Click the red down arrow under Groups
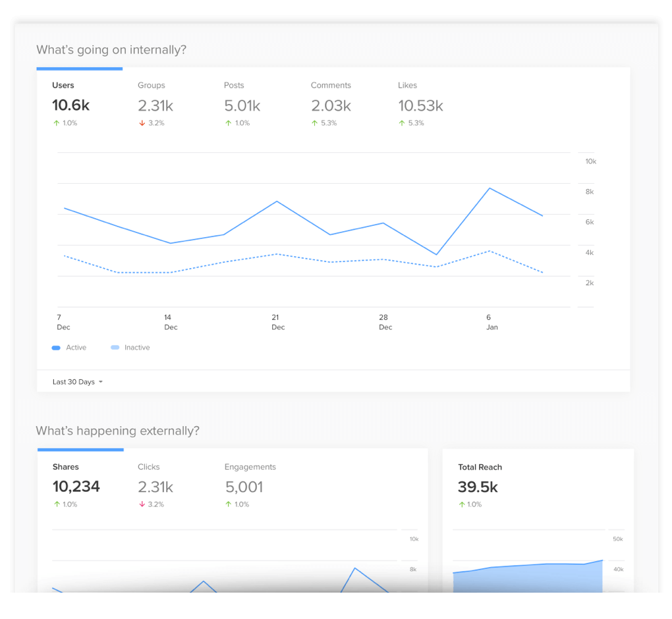Viewport: 672px width, 619px height. (x=142, y=123)
